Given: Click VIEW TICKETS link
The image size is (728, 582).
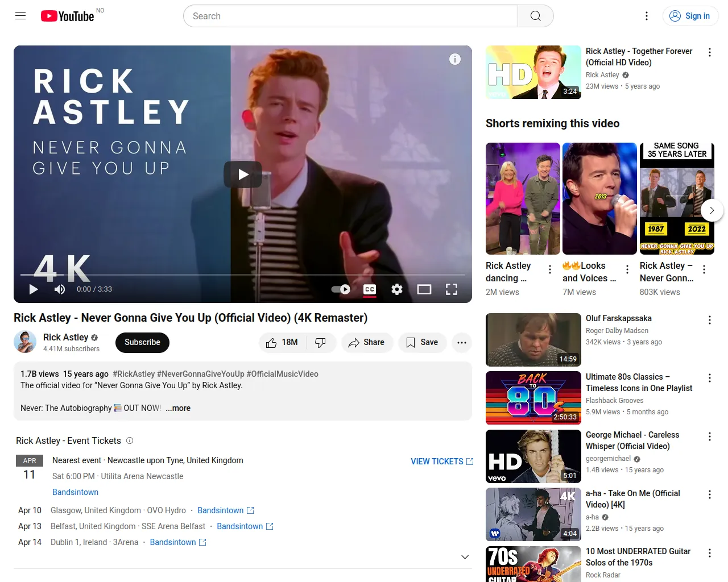Looking at the screenshot, I should (442, 462).
